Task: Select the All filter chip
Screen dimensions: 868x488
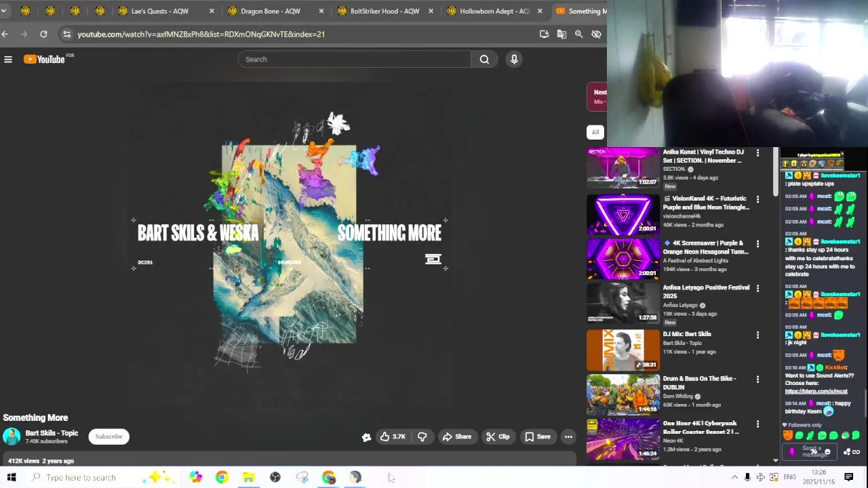Action: pyautogui.click(x=595, y=132)
